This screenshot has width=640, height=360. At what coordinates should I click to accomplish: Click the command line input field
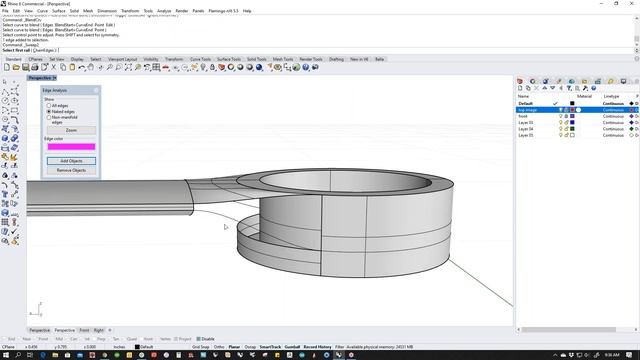(318, 50)
